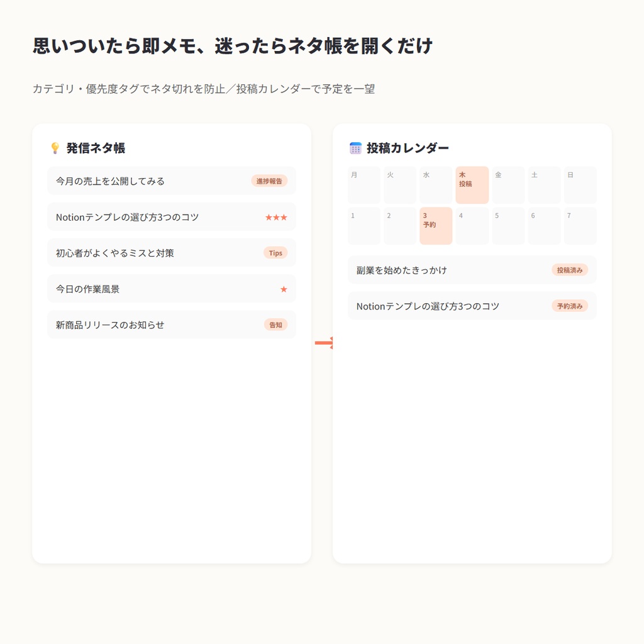Select the 金 calendar cell
Viewport: 644px width, 644px height.
508,185
